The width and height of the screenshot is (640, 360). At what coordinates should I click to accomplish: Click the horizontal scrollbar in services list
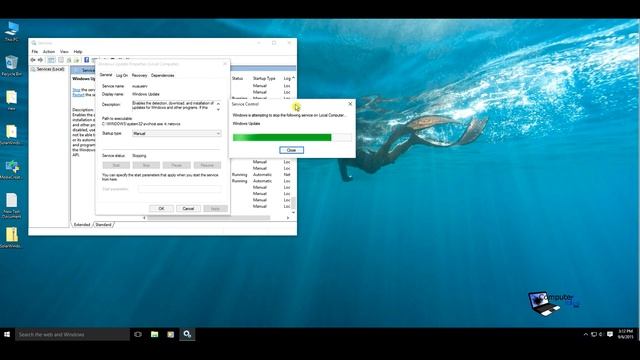point(209,218)
